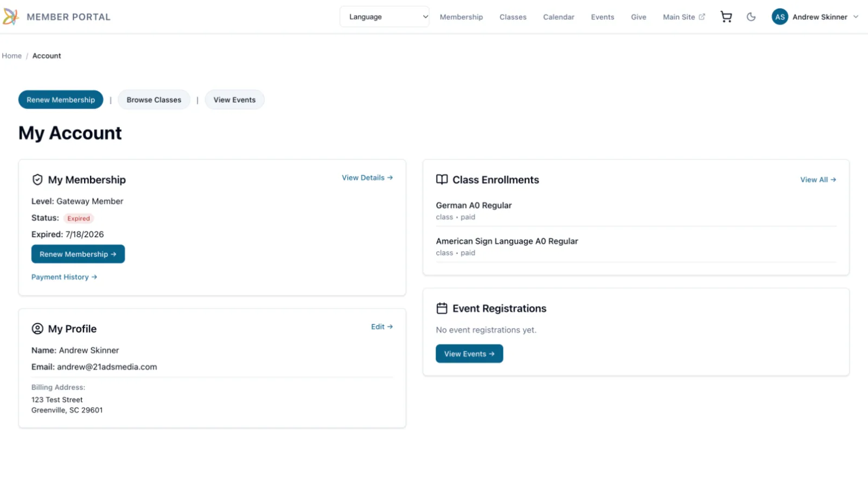Click the Account breadcrumb
Viewport: 868px width, 488px height.
coord(47,56)
